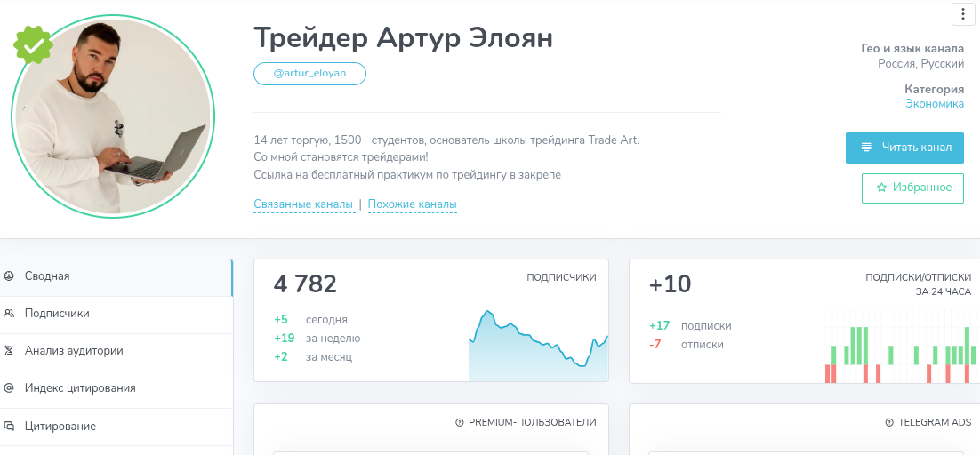The height and width of the screenshot is (455, 980).
Task: Click the Premium-пользователи help icon
Action: tap(460, 422)
